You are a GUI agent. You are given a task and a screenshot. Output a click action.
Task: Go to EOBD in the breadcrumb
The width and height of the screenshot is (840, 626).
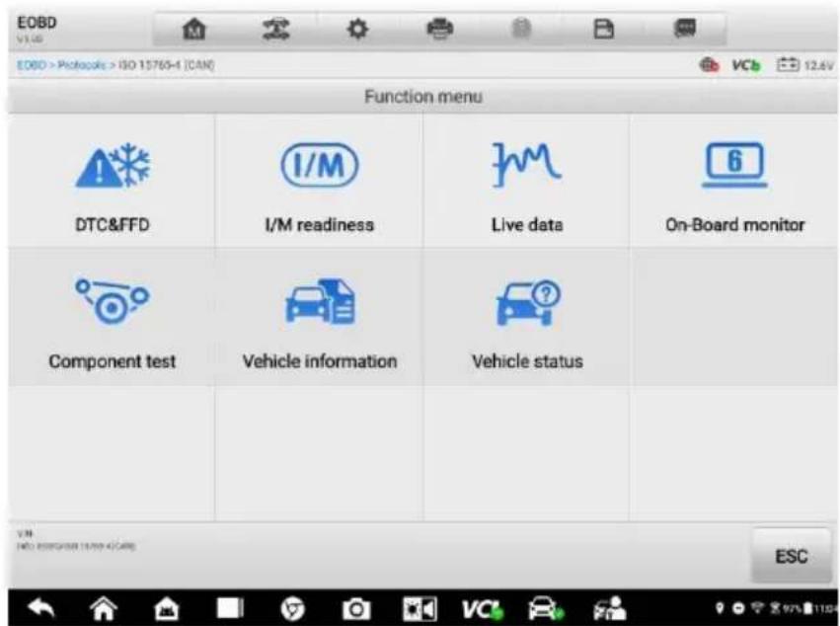[31, 65]
